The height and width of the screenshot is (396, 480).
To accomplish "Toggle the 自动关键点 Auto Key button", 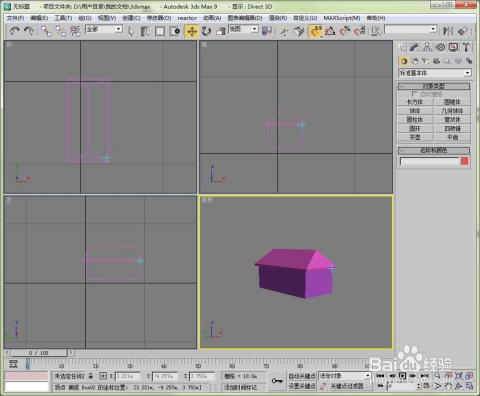I will coord(301,376).
